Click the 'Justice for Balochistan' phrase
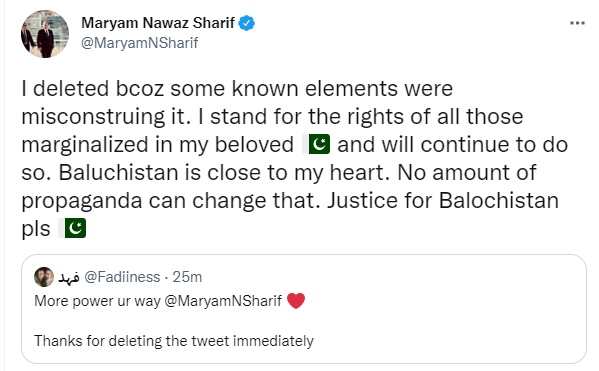The height and width of the screenshot is (371, 599). click(443, 200)
